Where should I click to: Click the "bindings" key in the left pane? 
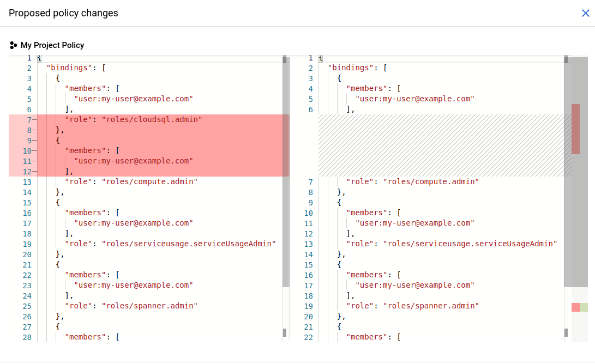68,68
